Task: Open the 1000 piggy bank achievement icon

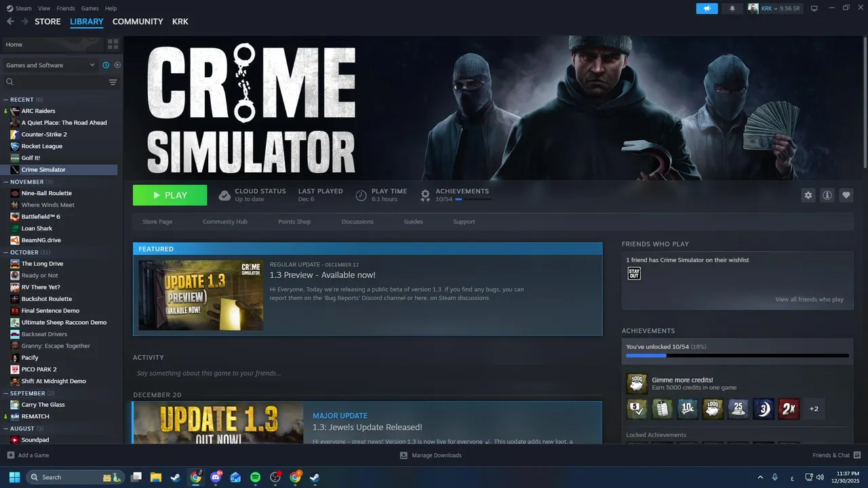Action: coord(713,409)
